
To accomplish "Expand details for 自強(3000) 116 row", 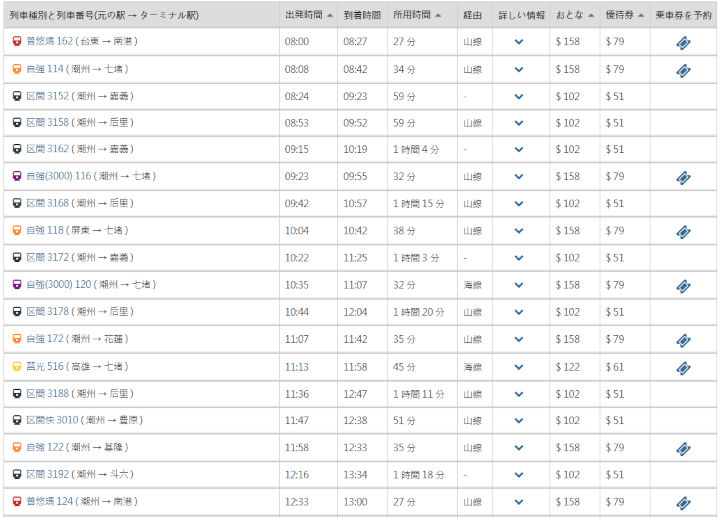I will tap(519, 177).
